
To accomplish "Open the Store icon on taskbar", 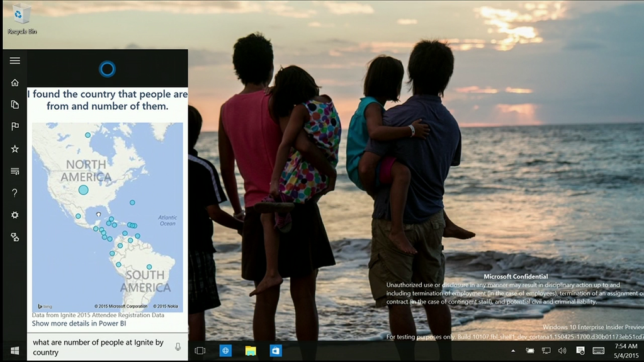I will point(276,351).
